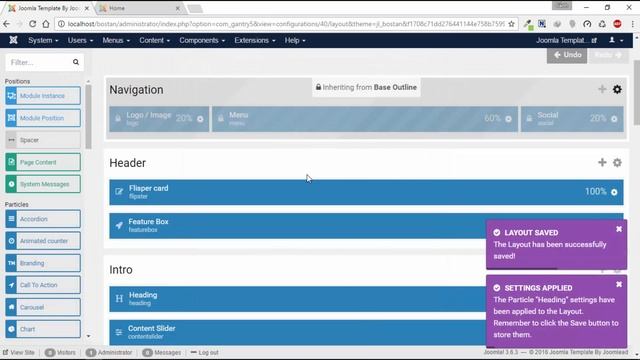The width and height of the screenshot is (640, 360).
Task: Close the Settings Applied notification
Action: click(619, 284)
